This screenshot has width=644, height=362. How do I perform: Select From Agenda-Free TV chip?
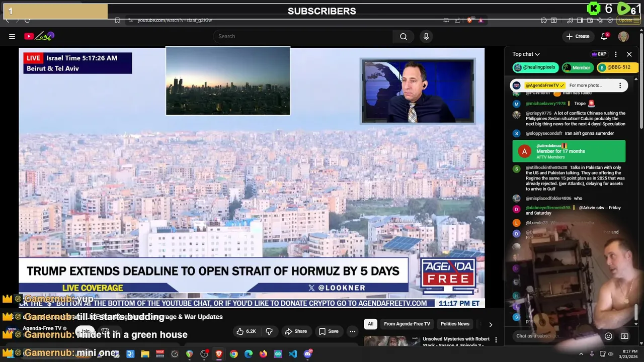(x=407, y=324)
